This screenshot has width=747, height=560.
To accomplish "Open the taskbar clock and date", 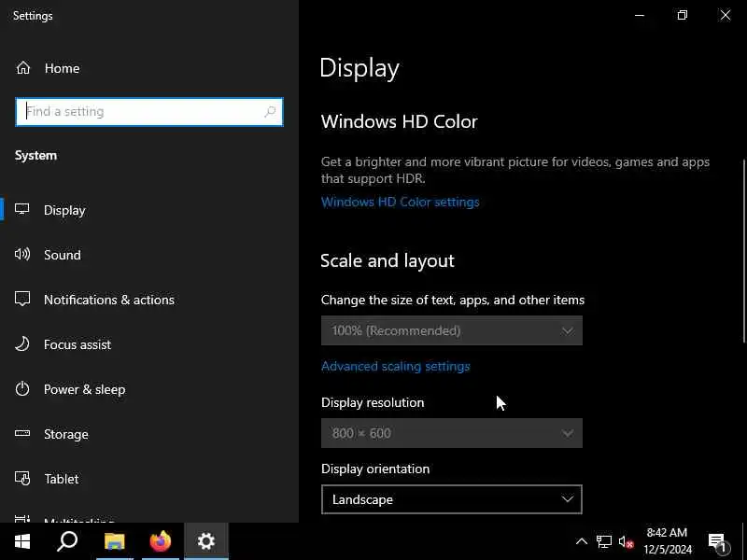I will click(x=667, y=541).
